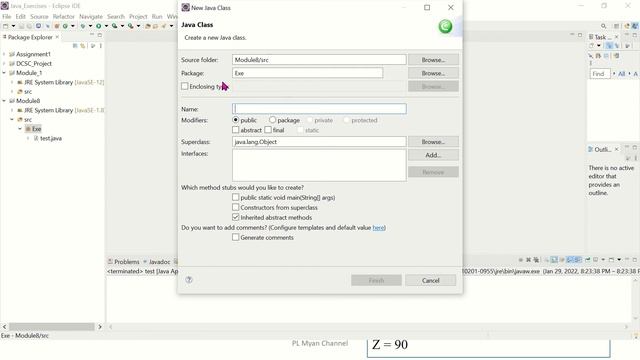Collapse the Module8 project
Screen dimensions: 640x360
pos(4,100)
